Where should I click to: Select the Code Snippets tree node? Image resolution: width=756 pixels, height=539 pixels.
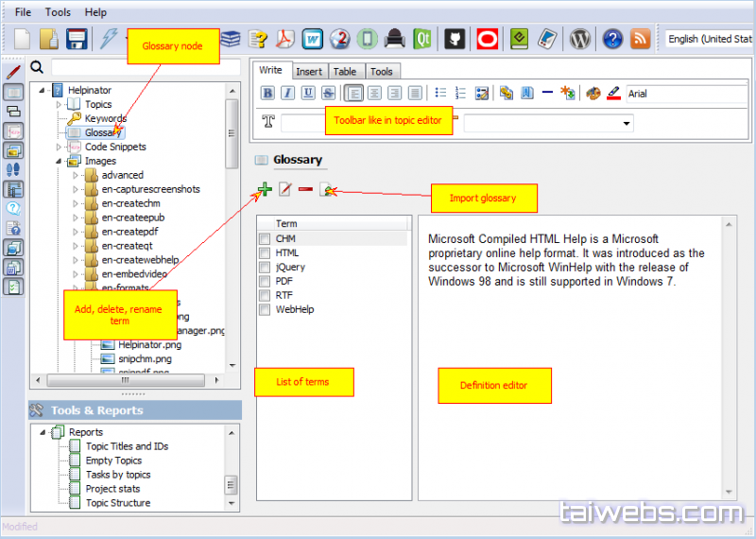[x=114, y=147]
